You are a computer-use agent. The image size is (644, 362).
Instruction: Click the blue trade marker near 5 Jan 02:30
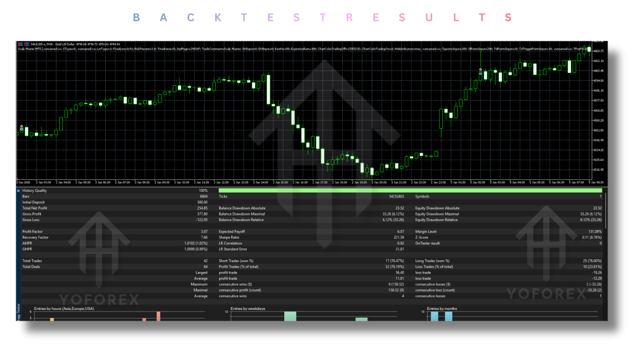tap(481, 73)
